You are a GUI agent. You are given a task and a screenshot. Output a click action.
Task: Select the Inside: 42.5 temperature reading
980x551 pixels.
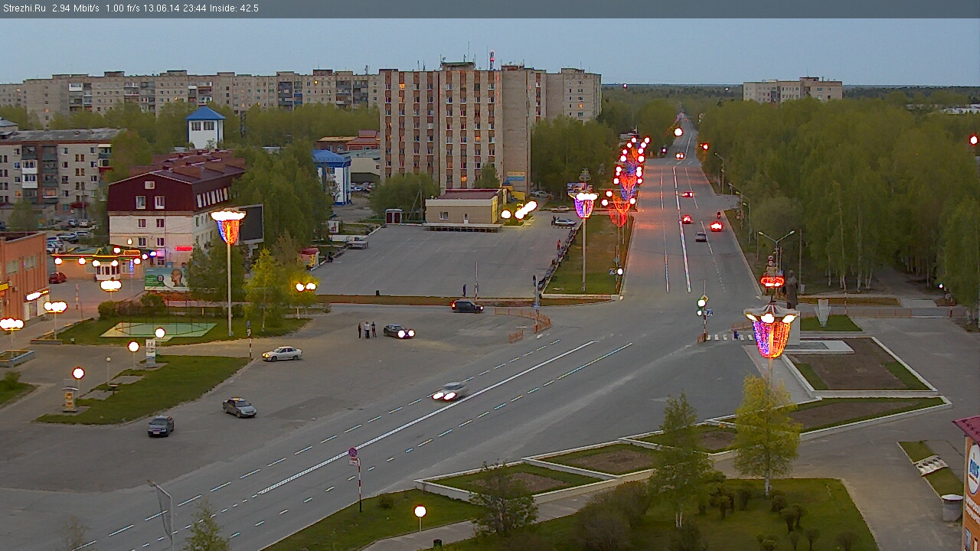click(234, 8)
